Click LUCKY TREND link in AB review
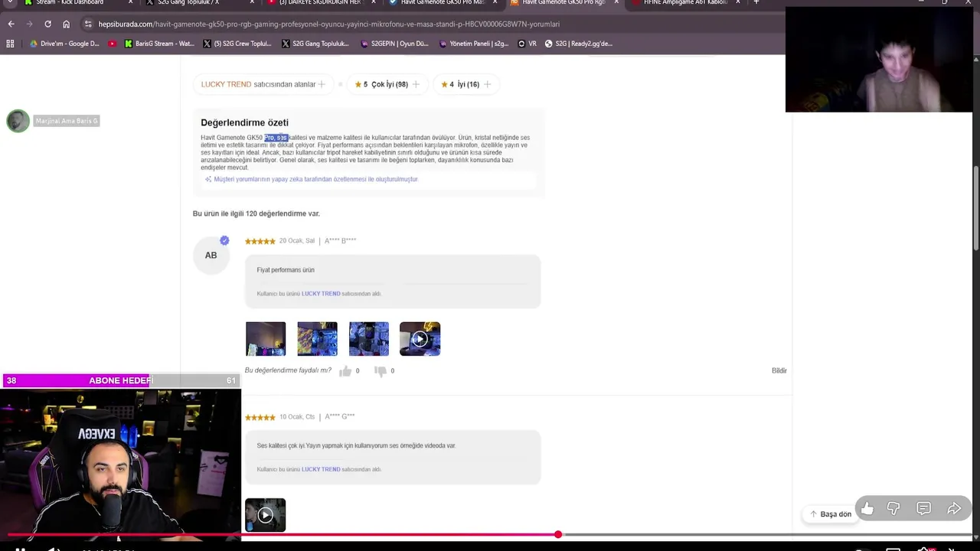The width and height of the screenshot is (980, 551). [x=321, y=294]
